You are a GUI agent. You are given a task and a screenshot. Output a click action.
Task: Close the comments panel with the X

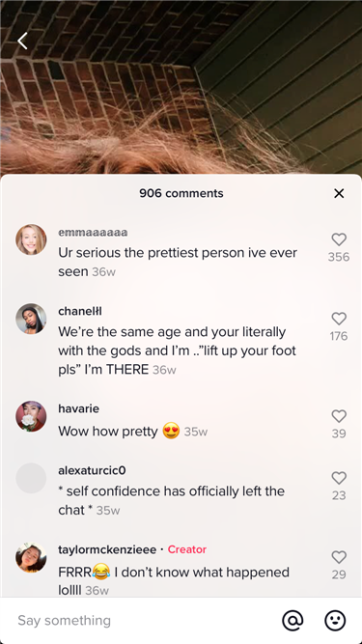point(339,193)
